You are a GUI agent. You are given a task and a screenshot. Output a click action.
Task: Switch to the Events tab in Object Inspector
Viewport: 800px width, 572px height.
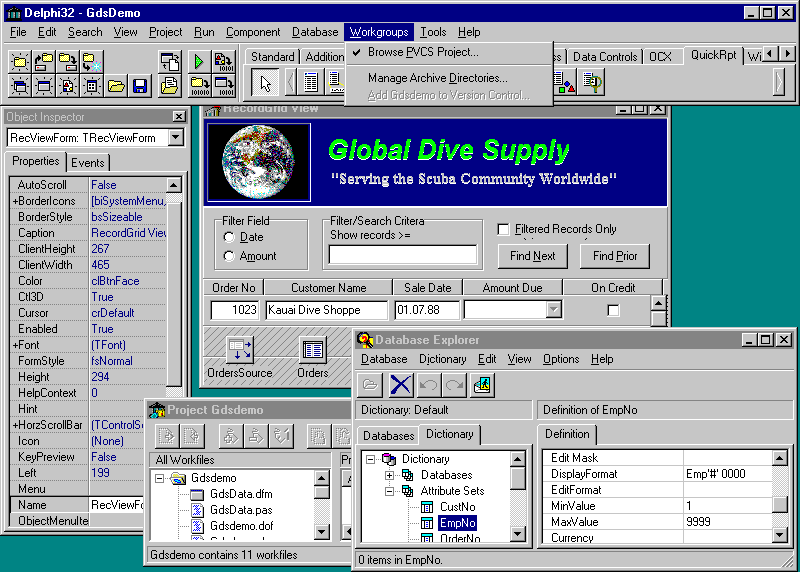click(x=88, y=163)
